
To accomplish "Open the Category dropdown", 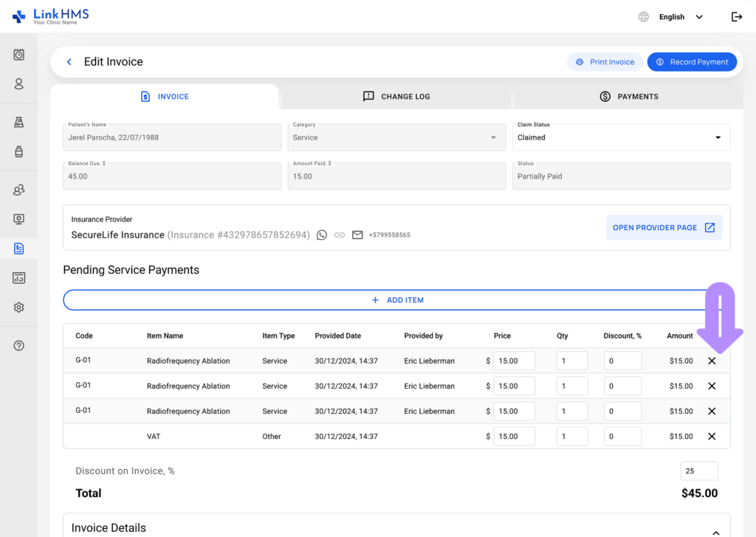I will (x=396, y=137).
